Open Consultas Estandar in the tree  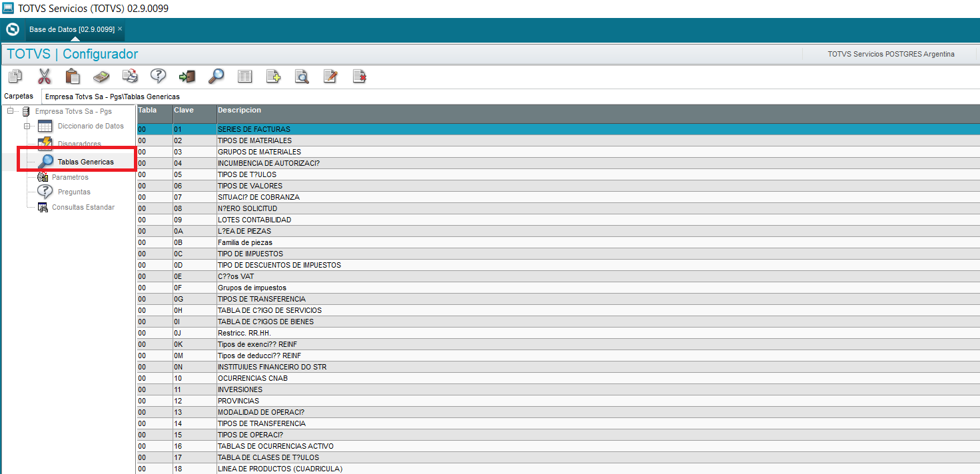point(83,207)
